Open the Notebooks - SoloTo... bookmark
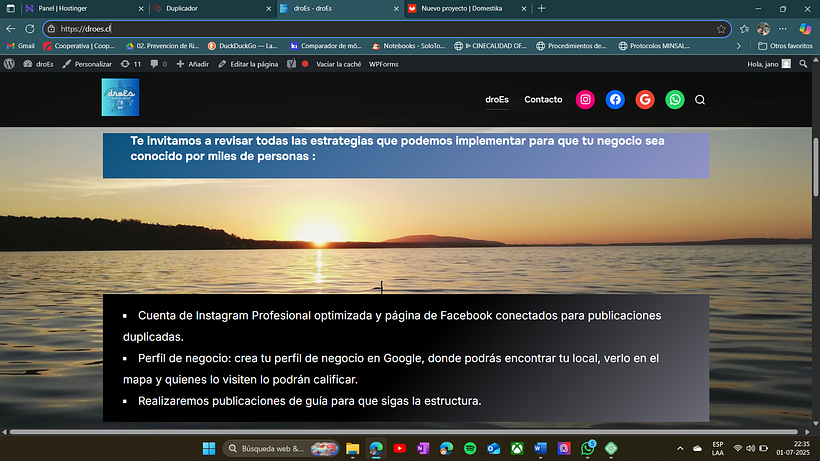The image size is (820, 461). tap(408, 46)
